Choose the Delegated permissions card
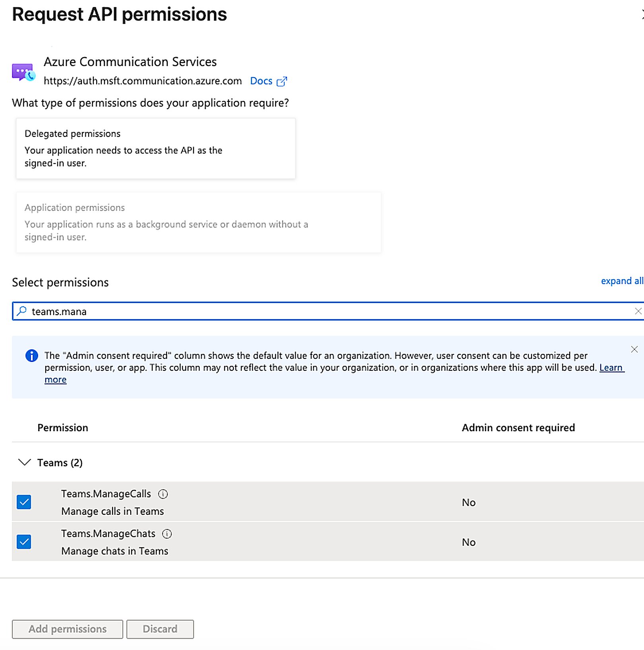This screenshot has height=650, width=644. (155, 148)
